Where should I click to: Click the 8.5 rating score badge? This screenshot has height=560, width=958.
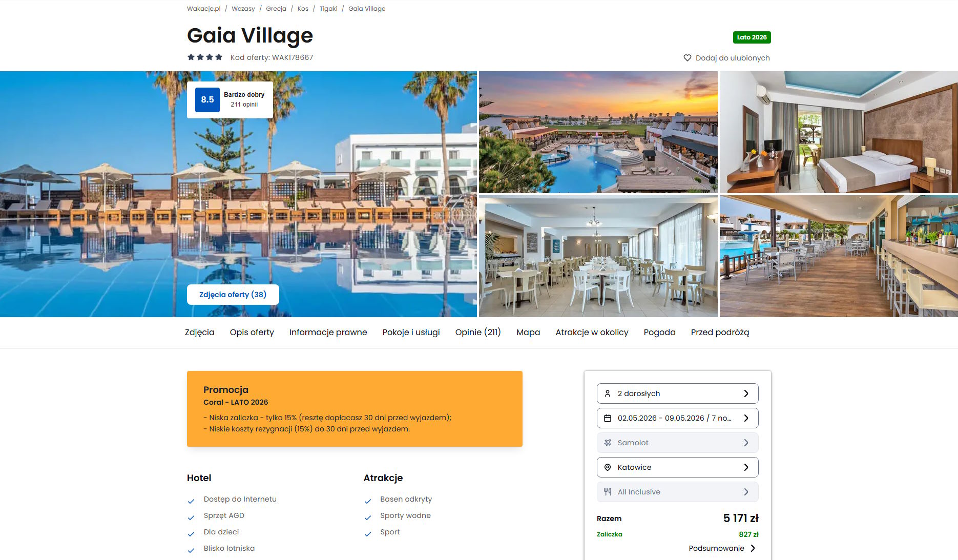[x=207, y=100]
